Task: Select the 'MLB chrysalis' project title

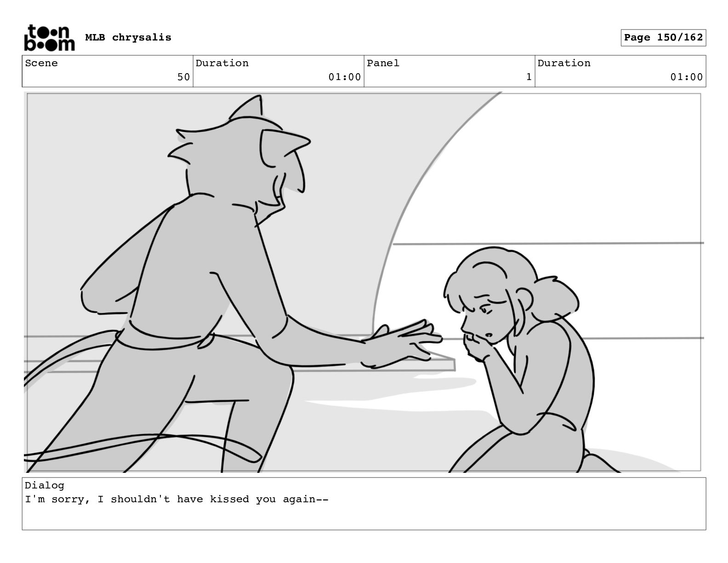Action: pyautogui.click(x=128, y=38)
